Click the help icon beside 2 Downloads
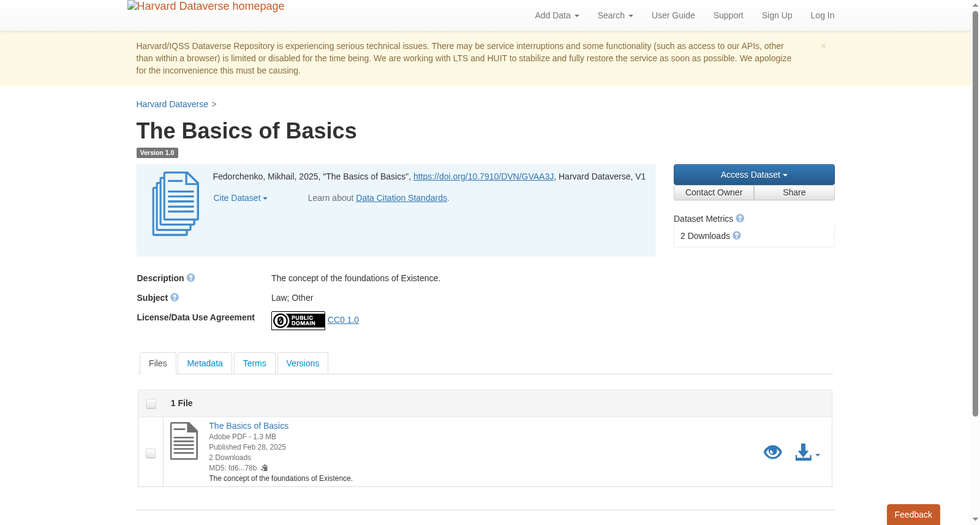980x525 pixels. (x=737, y=236)
